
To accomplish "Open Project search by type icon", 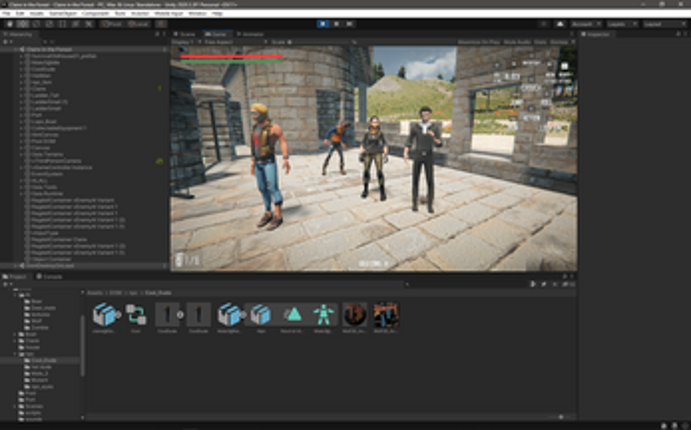I will coord(534,285).
